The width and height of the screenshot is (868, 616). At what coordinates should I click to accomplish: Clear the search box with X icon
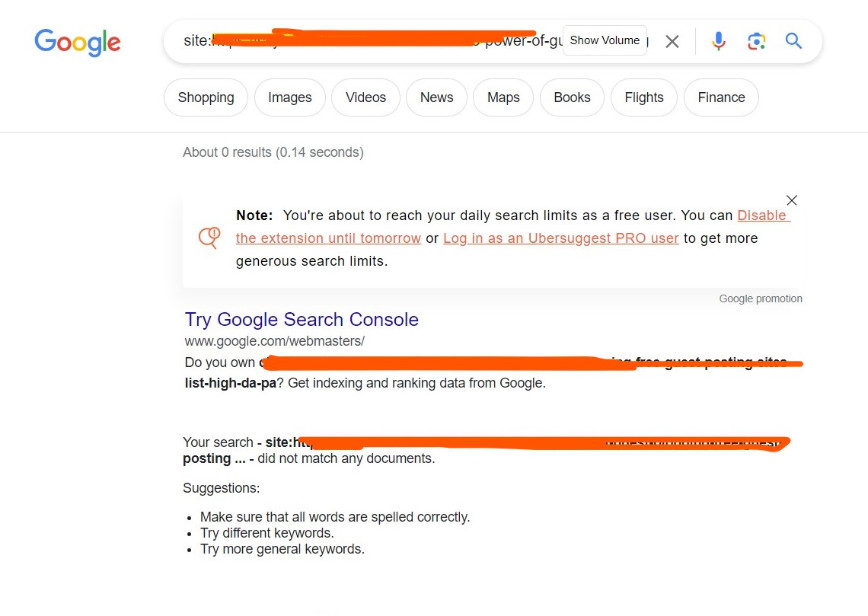(x=672, y=42)
